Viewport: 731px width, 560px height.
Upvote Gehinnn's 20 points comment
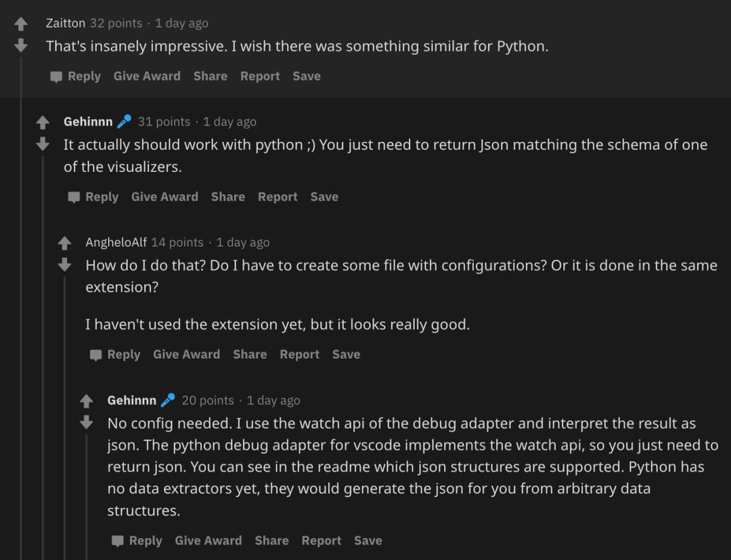86,402
